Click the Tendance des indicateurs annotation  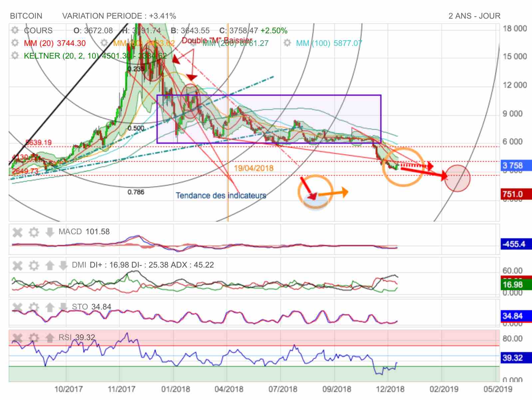[x=221, y=195]
